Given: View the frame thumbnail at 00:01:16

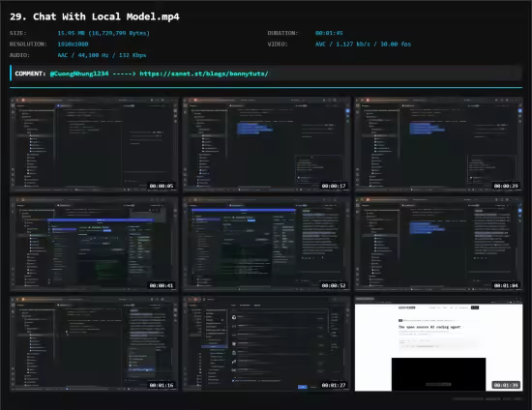Looking at the screenshot, I should 94,343.
